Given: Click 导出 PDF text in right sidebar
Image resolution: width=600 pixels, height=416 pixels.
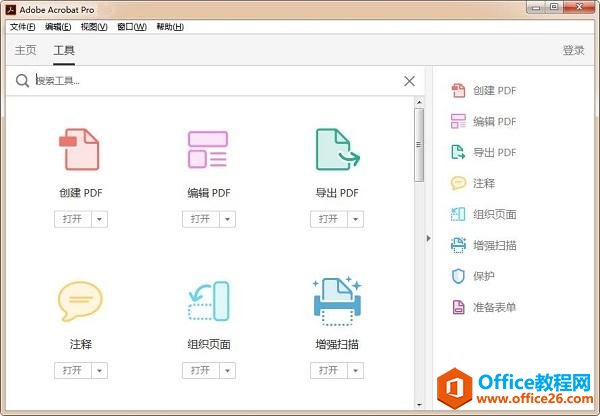Looking at the screenshot, I should pos(494,152).
